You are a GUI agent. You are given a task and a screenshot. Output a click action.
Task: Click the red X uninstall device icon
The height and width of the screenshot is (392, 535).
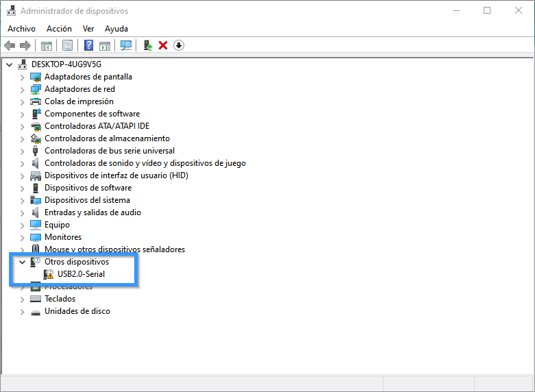point(163,45)
